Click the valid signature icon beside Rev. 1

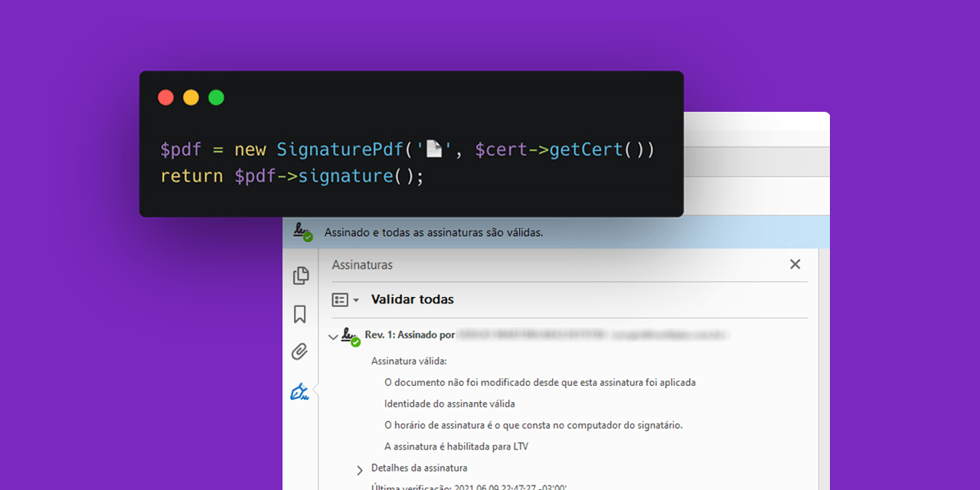[351, 336]
